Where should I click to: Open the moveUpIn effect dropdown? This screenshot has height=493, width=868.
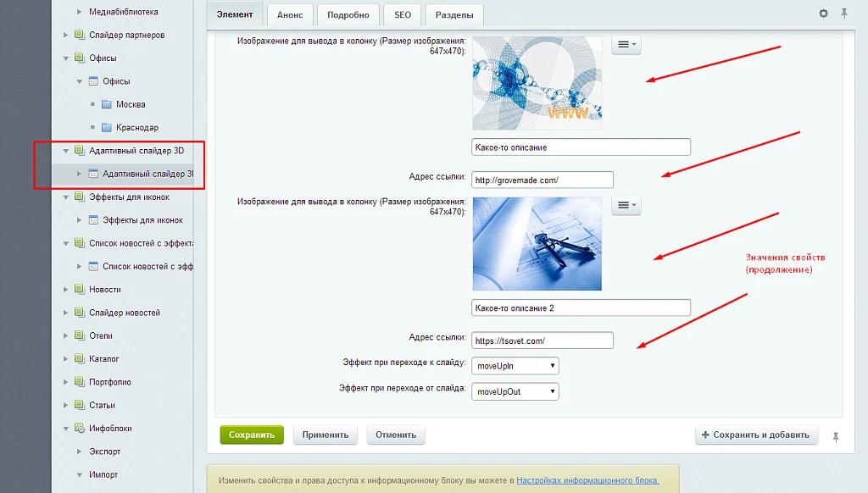point(515,366)
